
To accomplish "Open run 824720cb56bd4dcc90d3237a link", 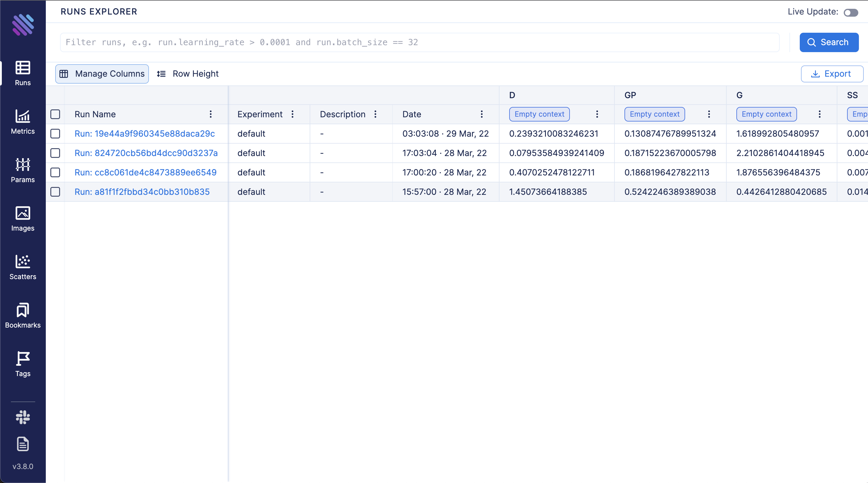I will pyautogui.click(x=146, y=153).
